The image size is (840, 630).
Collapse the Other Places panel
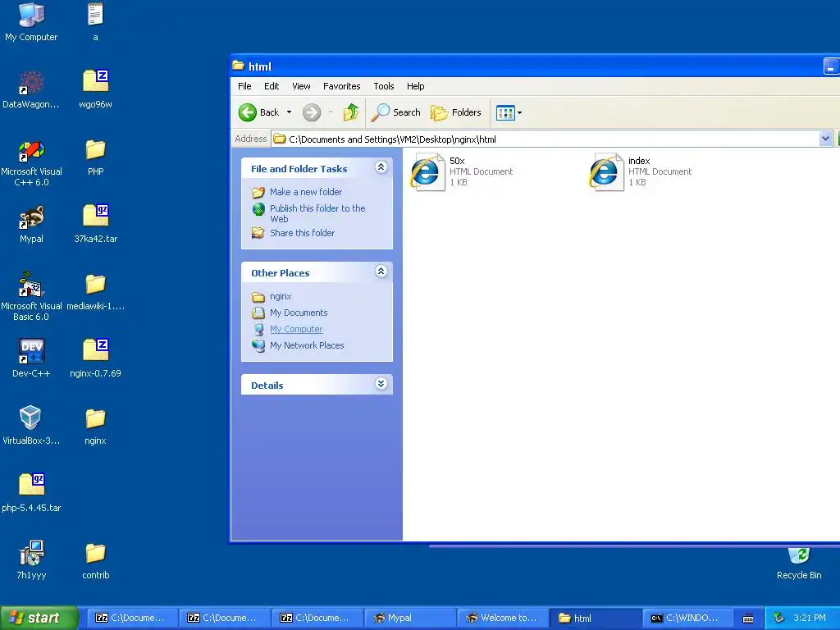[381, 272]
